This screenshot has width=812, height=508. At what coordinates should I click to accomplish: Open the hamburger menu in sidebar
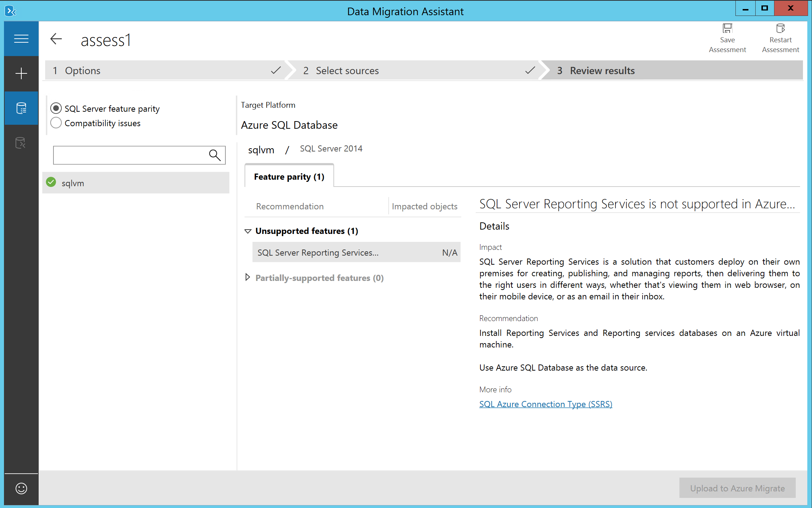click(x=21, y=39)
